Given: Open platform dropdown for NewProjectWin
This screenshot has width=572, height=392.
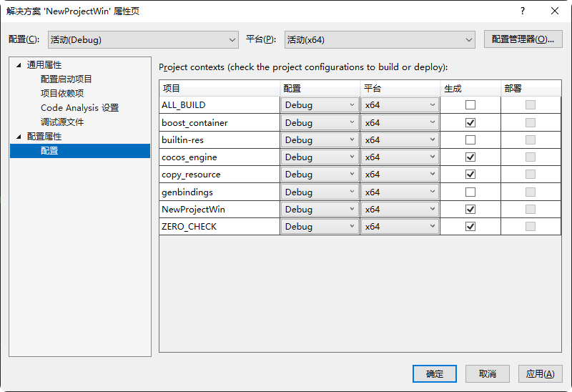Looking at the screenshot, I should [399, 210].
